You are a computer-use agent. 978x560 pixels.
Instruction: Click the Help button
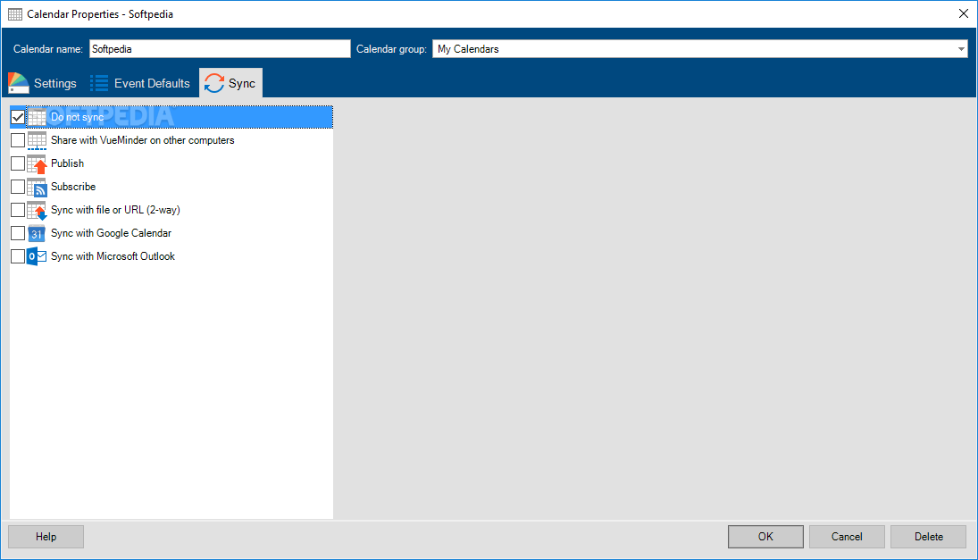click(46, 536)
